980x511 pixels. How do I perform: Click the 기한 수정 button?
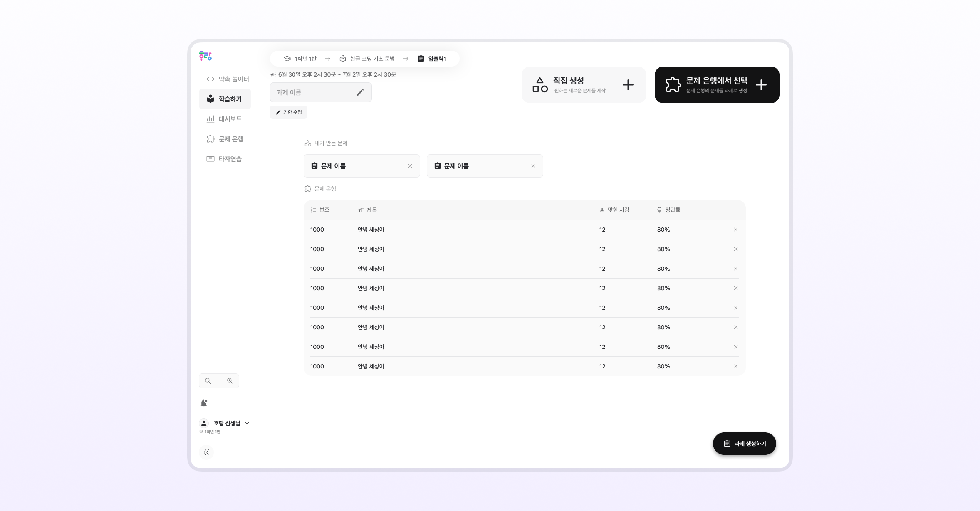point(288,112)
